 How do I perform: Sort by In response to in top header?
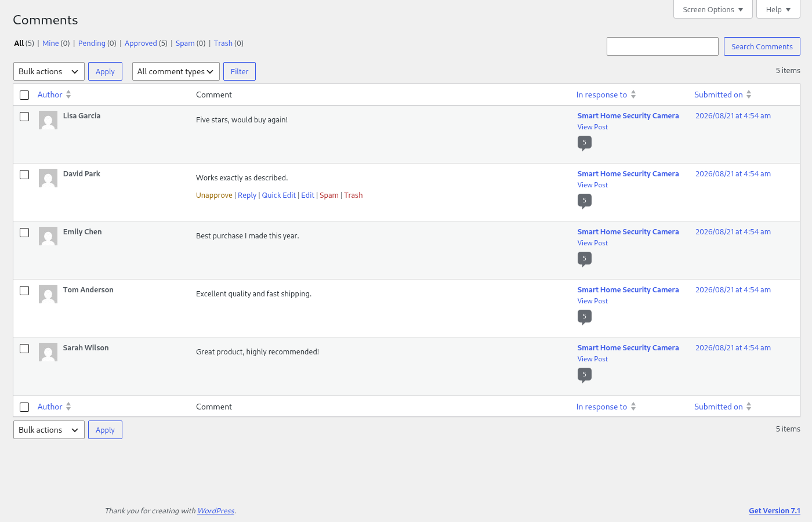606,95
